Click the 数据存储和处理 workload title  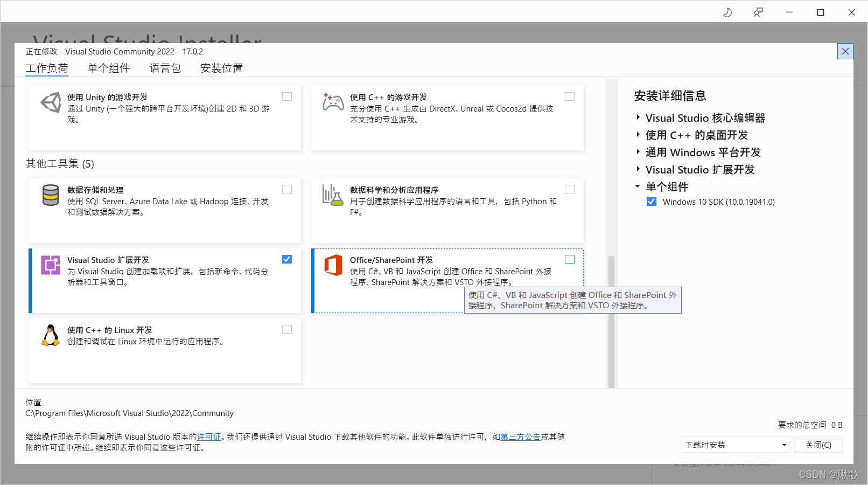95,190
